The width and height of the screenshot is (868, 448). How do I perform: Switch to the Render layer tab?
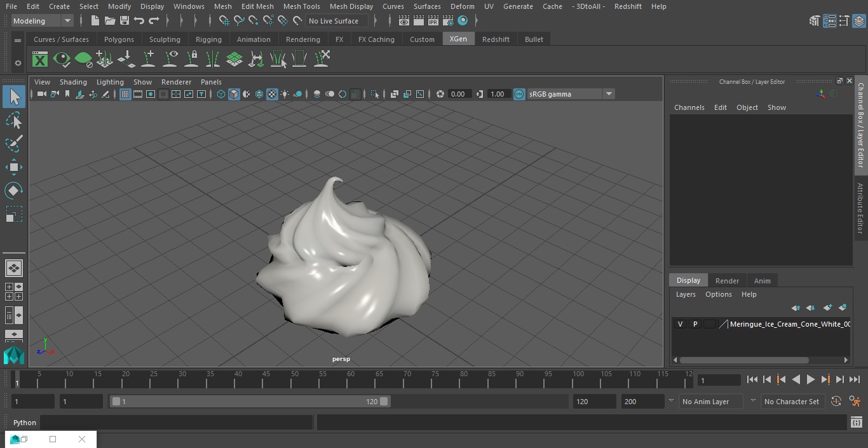[727, 281]
